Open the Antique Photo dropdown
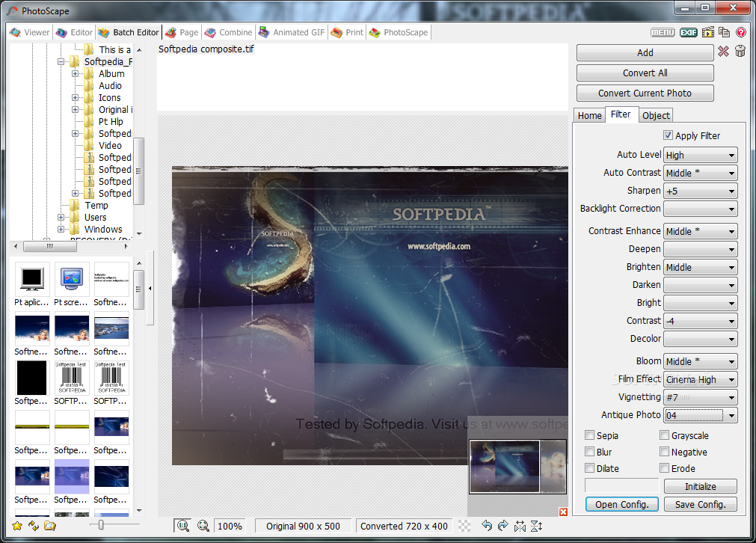756x543 pixels. 701,415
